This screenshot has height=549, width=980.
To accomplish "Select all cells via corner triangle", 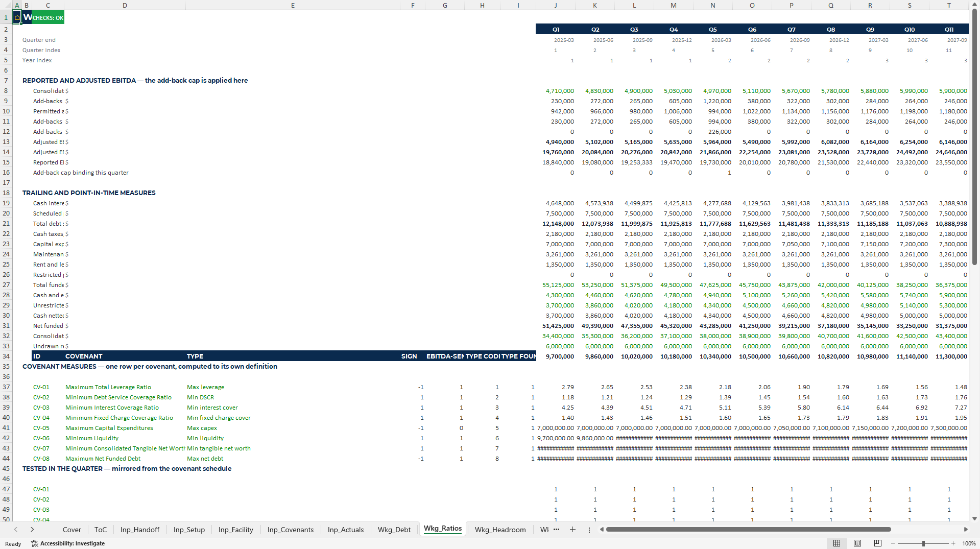I will coord(6,5).
